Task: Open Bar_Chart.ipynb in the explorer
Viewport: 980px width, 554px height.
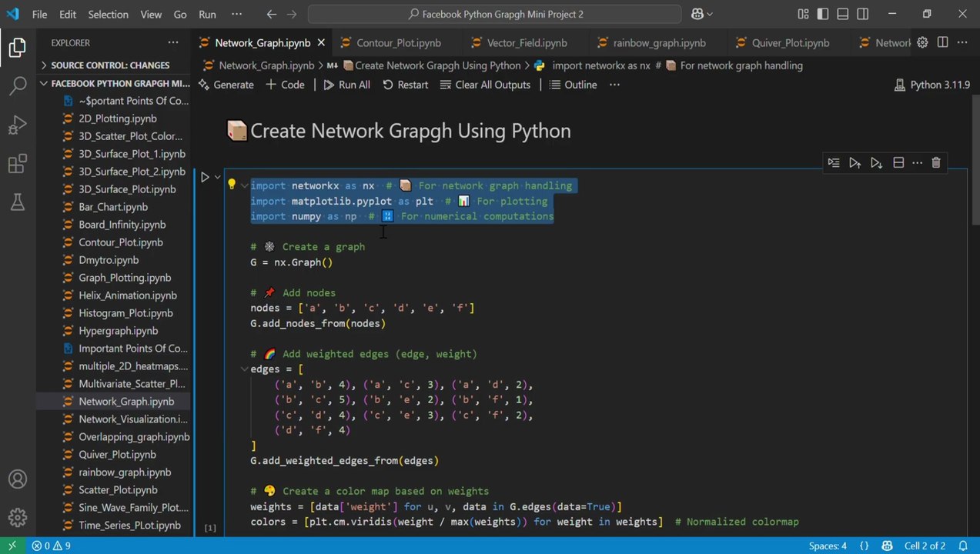Action: pyautogui.click(x=113, y=207)
